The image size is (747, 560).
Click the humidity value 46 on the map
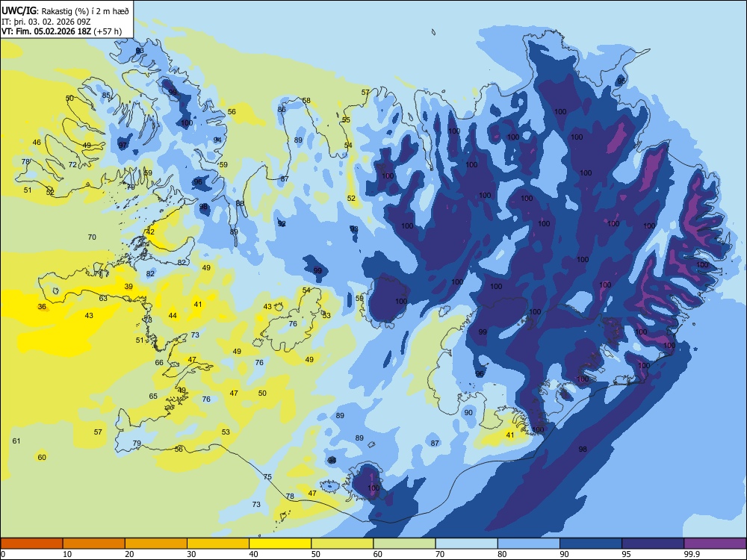37,142
